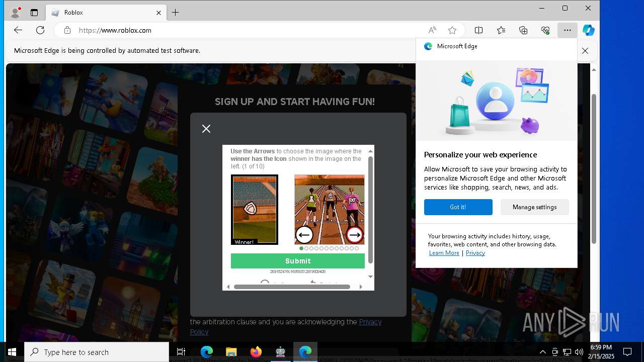Launch the Copilot sidebar icon

(x=588, y=30)
